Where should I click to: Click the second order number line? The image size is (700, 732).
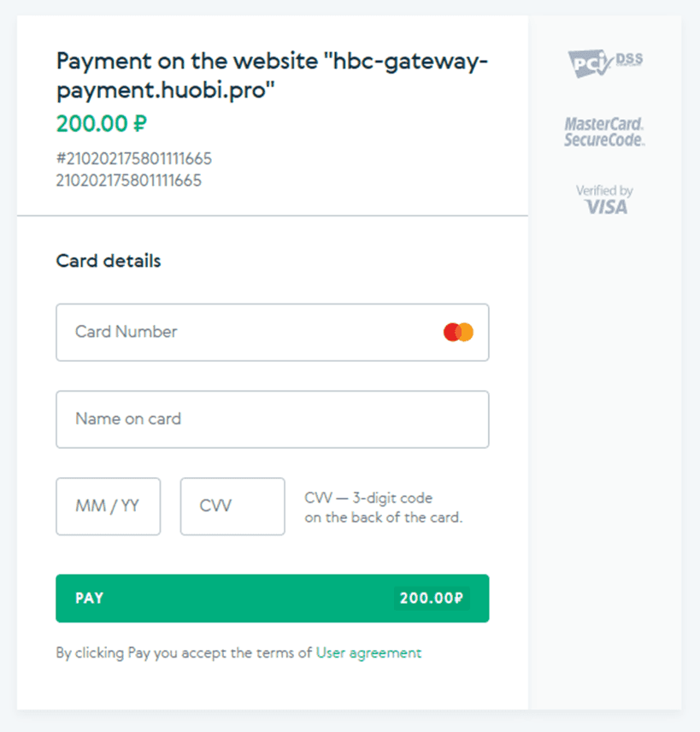(x=129, y=180)
